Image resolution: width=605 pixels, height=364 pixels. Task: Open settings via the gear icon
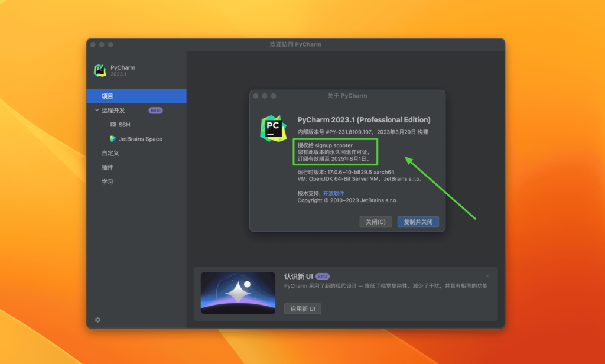[97, 319]
